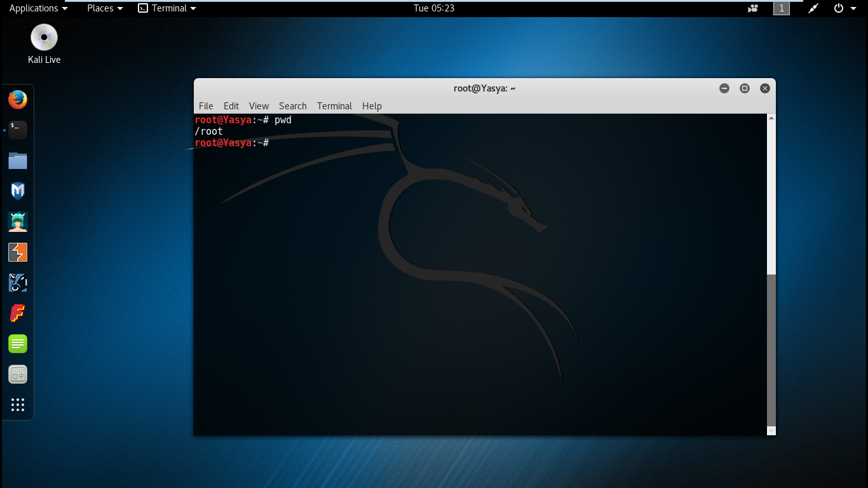
Task: Open the File menu in terminal
Action: pyautogui.click(x=206, y=106)
